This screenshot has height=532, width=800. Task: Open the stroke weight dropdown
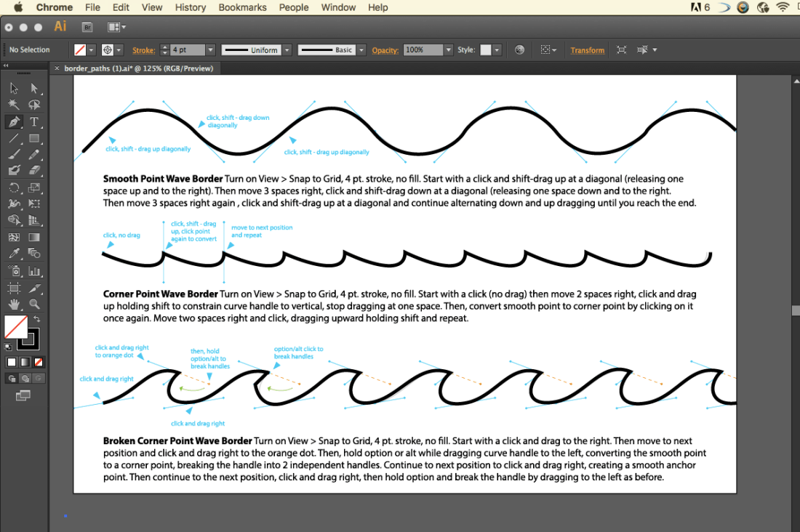211,50
